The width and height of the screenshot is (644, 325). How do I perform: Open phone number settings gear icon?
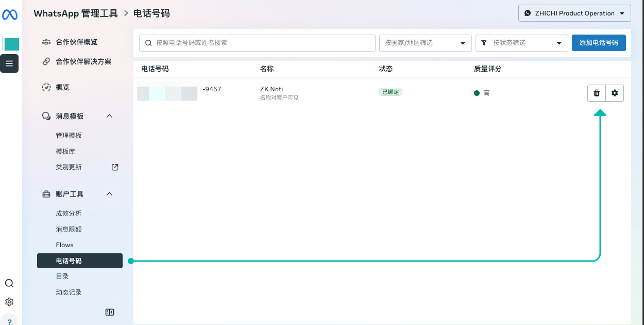[x=615, y=93]
